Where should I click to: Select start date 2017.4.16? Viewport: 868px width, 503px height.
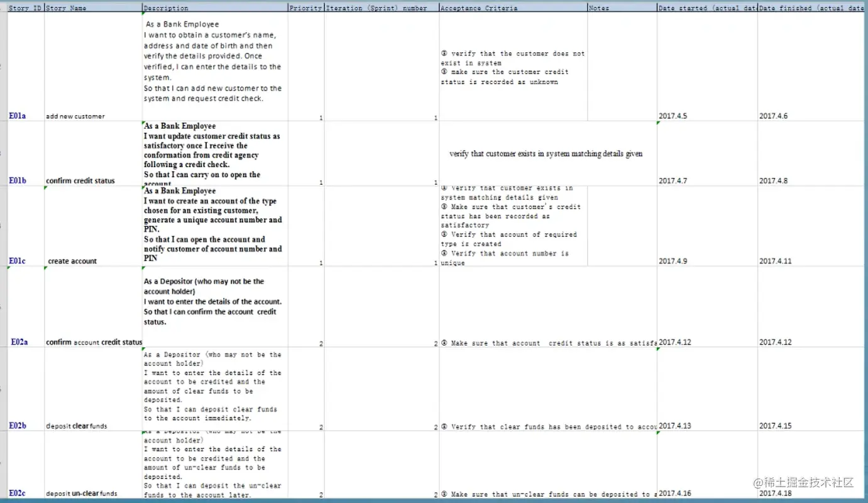point(675,494)
